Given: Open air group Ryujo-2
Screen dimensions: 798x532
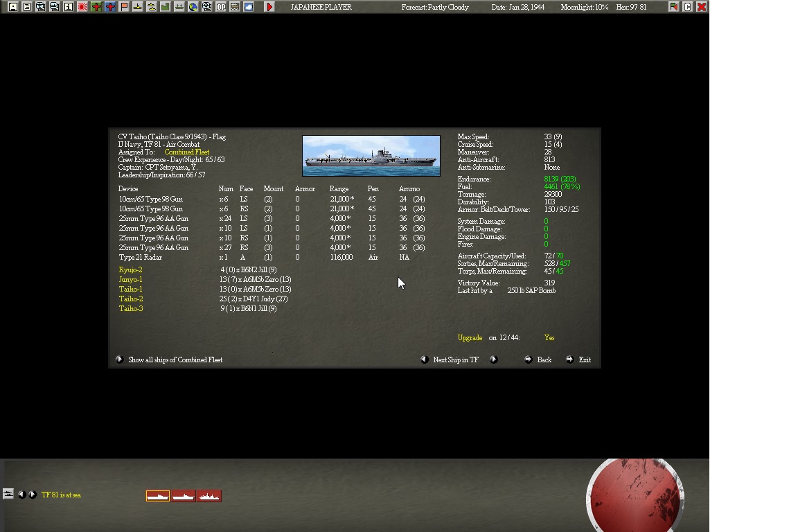Looking at the screenshot, I should (131, 269).
